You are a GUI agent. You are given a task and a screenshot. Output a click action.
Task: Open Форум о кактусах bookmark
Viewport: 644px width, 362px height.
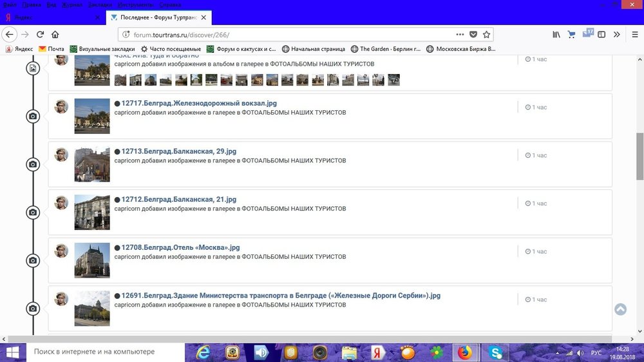click(x=241, y=49)
